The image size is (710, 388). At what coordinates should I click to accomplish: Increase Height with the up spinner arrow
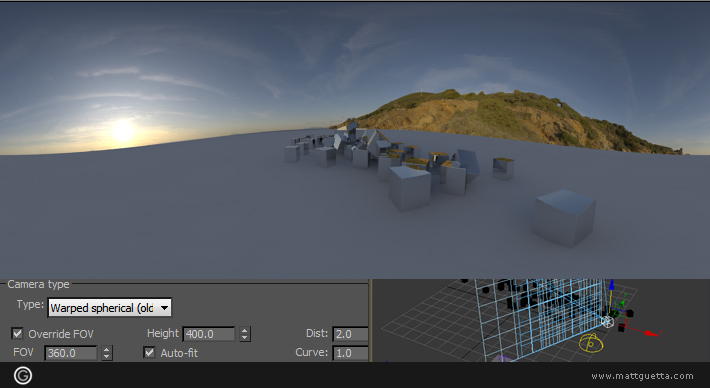point(245,330)
